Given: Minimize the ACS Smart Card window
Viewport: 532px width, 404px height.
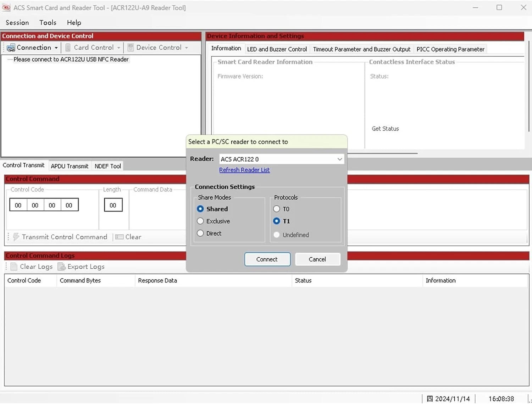Looking at the screenshot, I should (x=475, y=7).
